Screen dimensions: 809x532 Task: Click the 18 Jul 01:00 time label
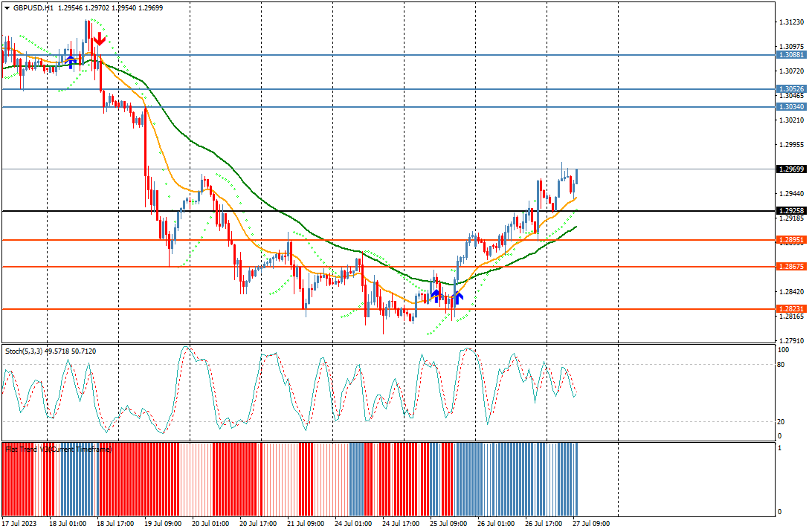pyautogui.click(x=68, y=524)
